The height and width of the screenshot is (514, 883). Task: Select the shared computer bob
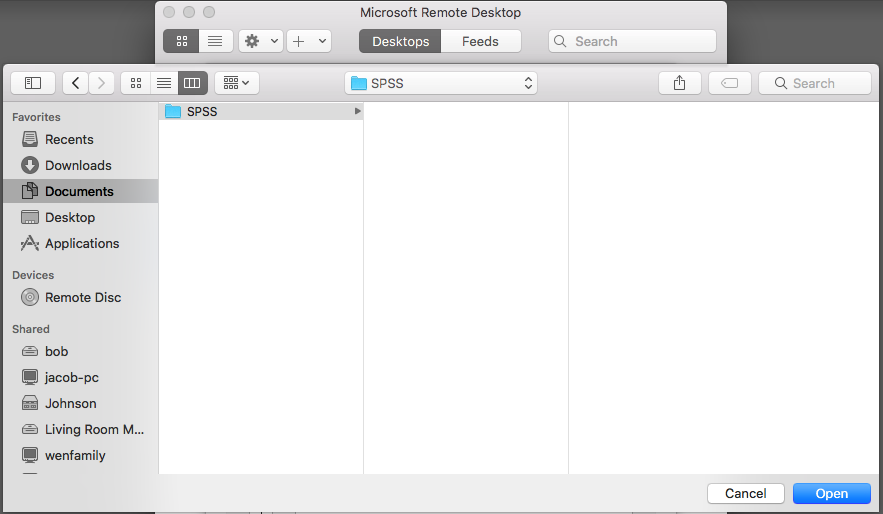56,351
